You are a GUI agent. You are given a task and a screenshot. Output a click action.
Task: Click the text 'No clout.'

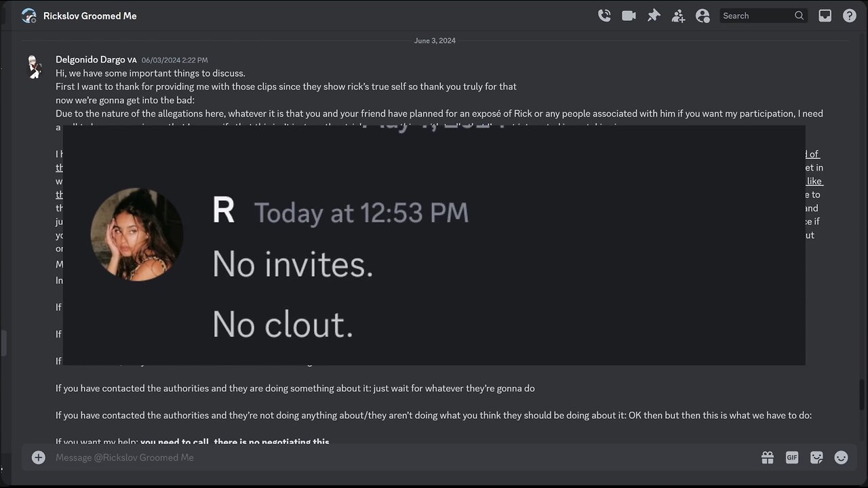point(283,324)
